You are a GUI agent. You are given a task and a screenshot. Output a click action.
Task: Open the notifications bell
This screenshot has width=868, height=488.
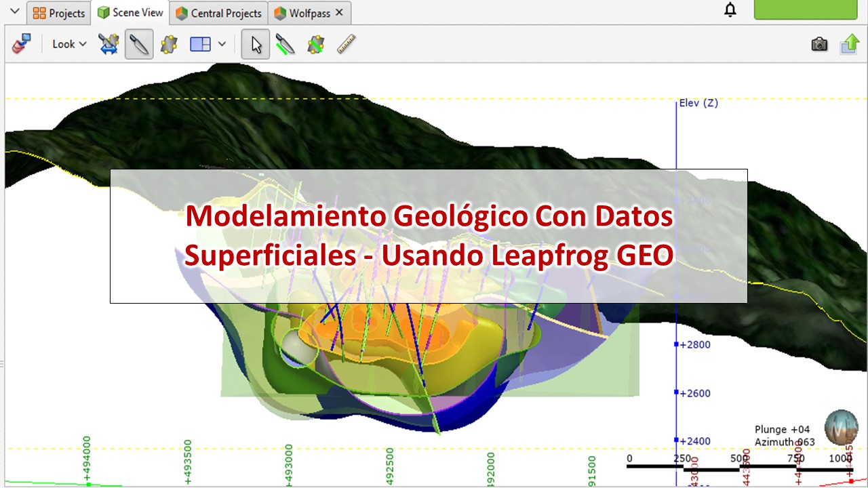[x=730, y=10]
